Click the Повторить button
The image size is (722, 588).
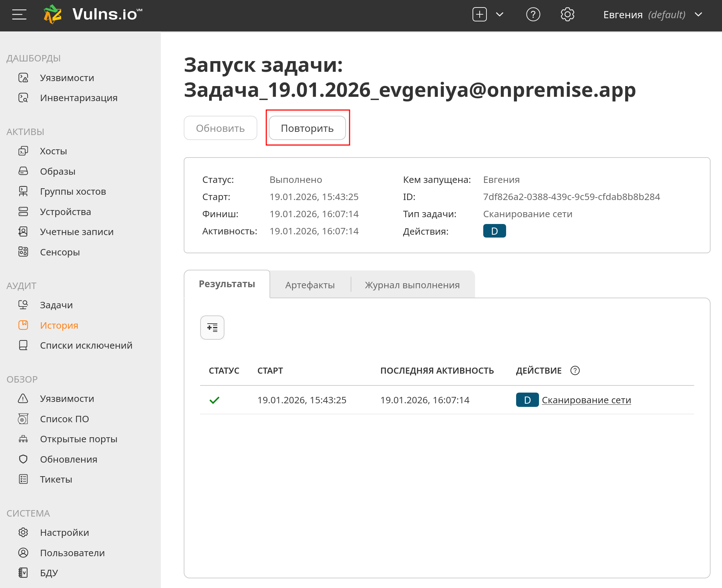pos(307,128)
